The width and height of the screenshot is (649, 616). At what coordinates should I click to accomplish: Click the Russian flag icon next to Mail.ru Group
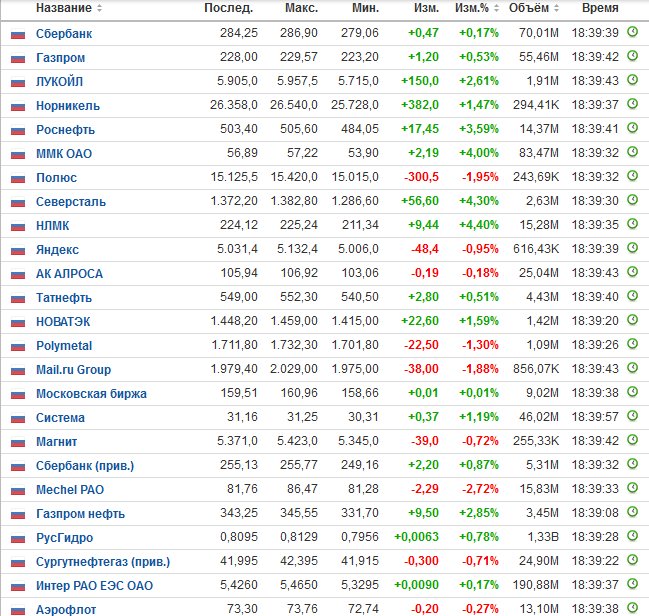click(18, 371)
